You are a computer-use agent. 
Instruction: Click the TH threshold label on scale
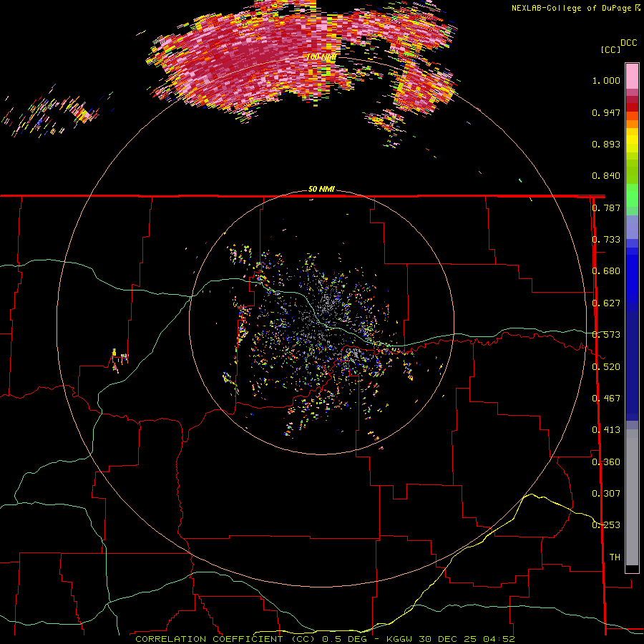(615, 557)
